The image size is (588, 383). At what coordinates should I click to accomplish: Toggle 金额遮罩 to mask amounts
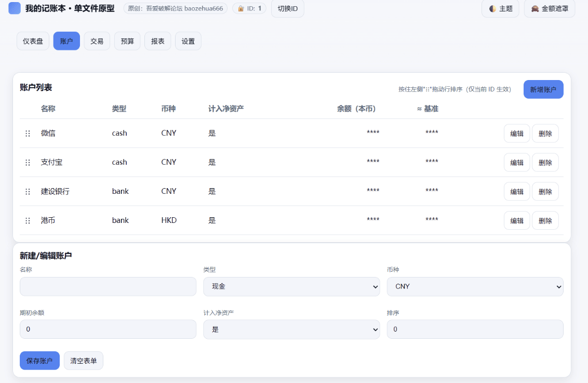[x=549, y=8]
